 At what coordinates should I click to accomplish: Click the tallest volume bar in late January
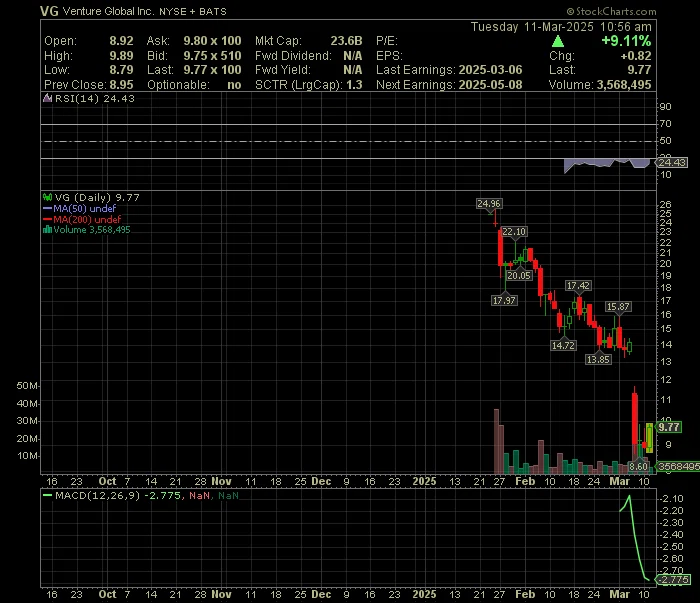point(496,441)
